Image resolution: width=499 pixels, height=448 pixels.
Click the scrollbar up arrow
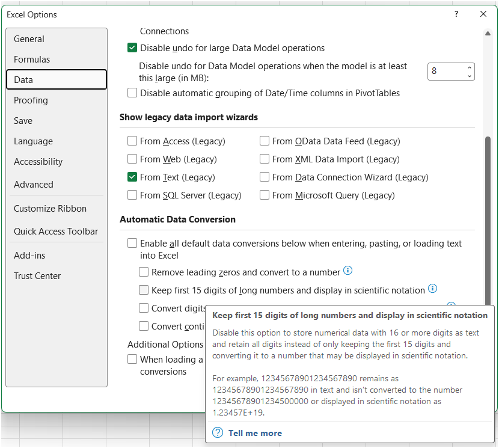(x=488, y=34)
